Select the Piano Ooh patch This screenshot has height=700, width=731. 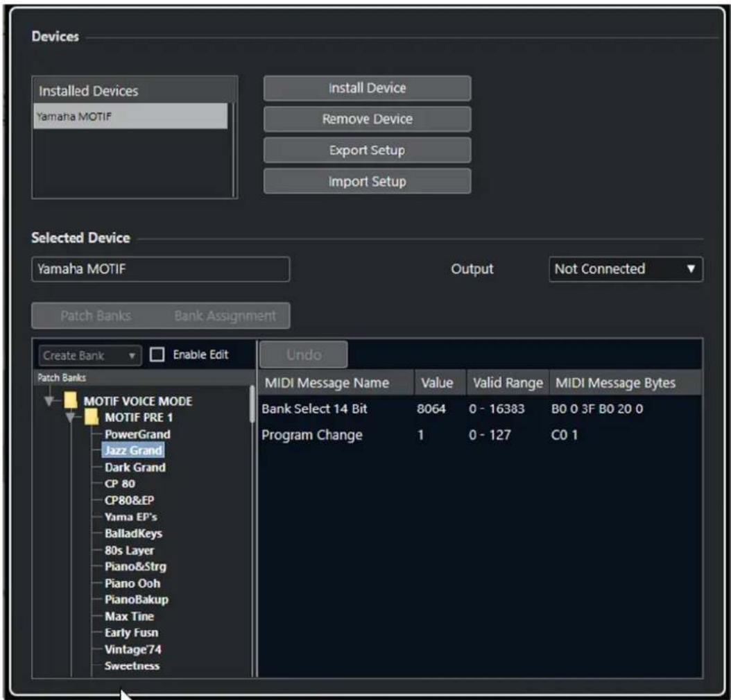(x=132, y=583)
